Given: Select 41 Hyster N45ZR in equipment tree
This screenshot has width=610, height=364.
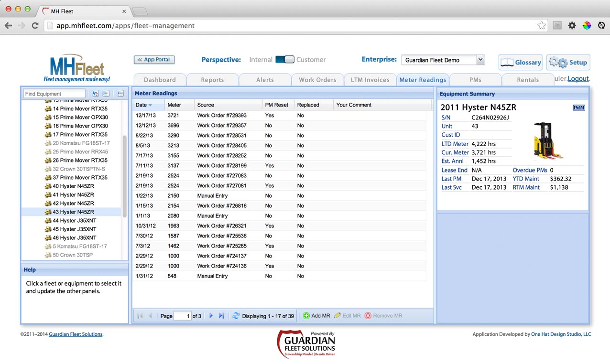Looking at the screenshot, I should (71, 195).
